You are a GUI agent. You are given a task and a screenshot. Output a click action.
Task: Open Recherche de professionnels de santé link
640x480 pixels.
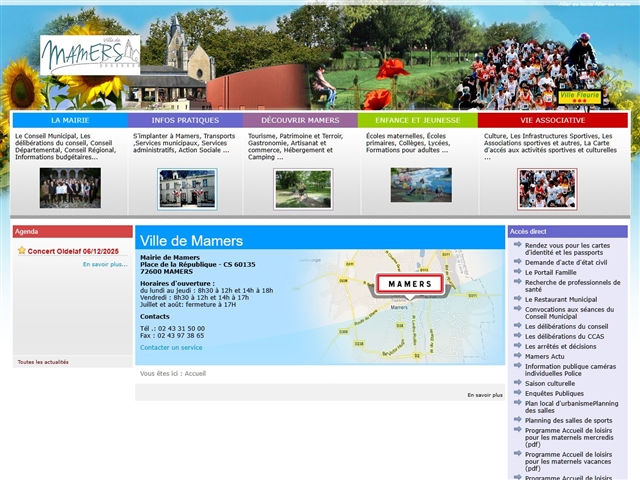pos(573,286)
